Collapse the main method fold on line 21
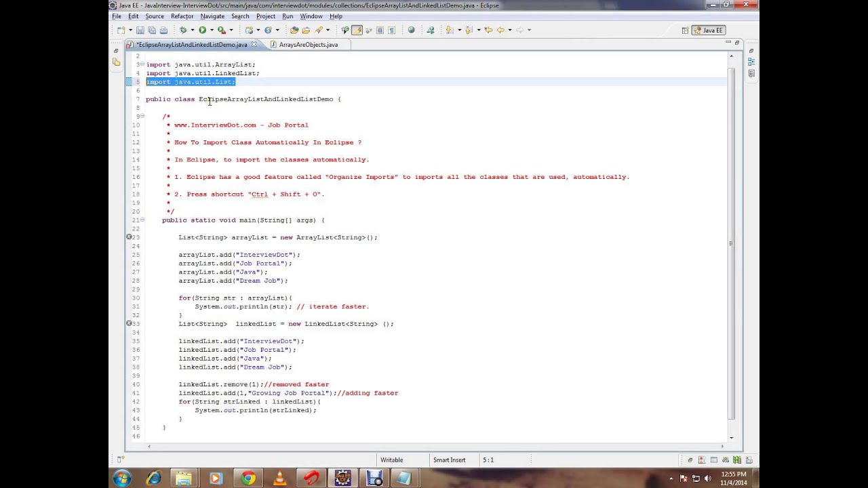This screenshot has width=868, height=488. 142,220
